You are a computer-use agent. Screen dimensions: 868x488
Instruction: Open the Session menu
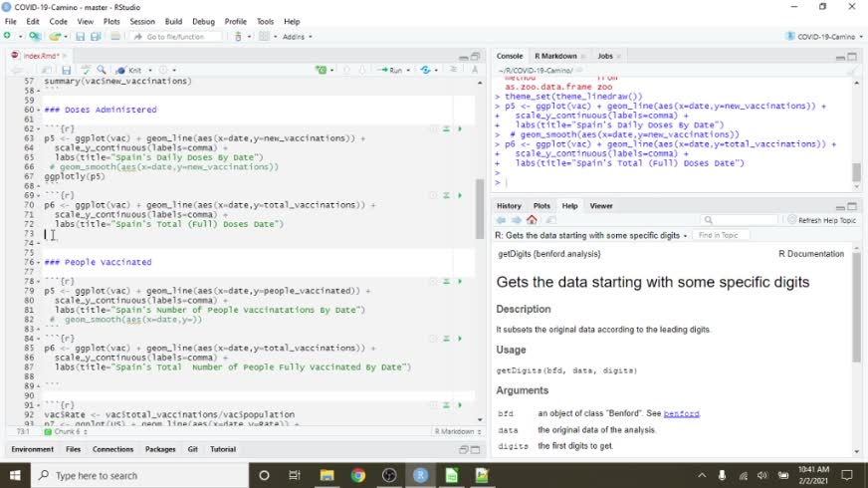[141, 21]
